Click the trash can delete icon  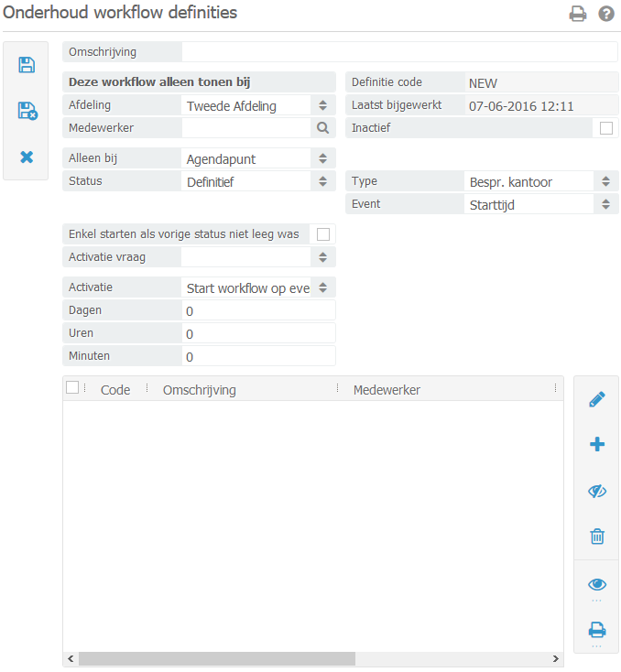[x=597, y=537]
